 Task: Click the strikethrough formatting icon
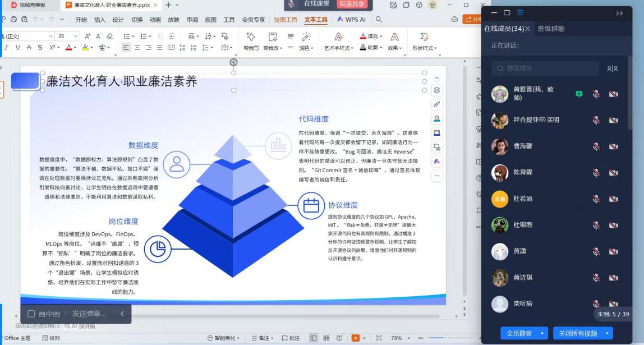point(29,48)
